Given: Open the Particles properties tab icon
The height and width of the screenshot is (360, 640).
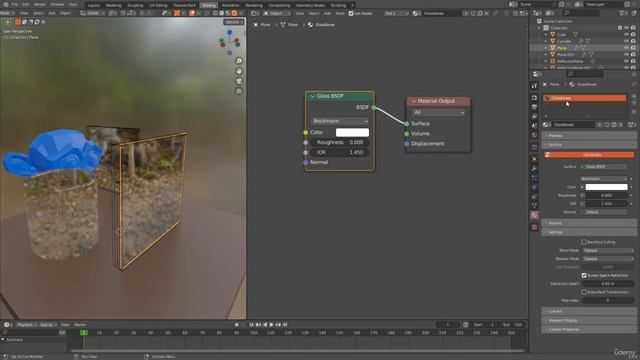Looking at the screenshot, I should (534, 178).
